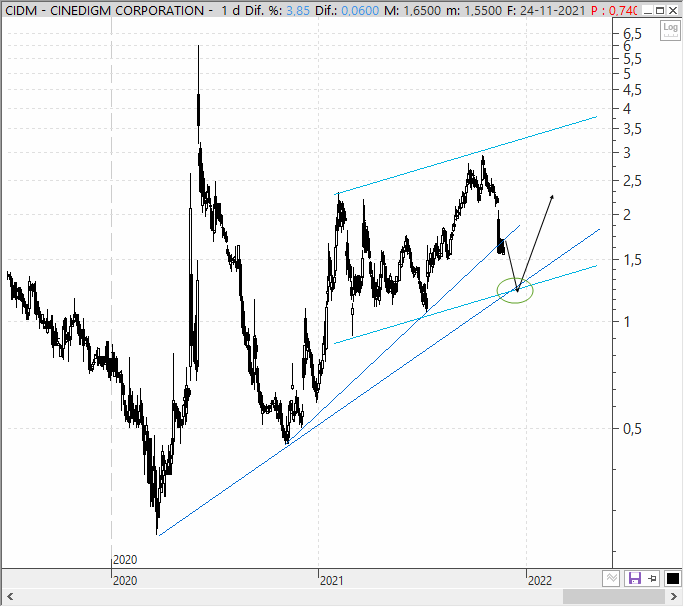Open the black background color swatch

(x=673, y=579)
